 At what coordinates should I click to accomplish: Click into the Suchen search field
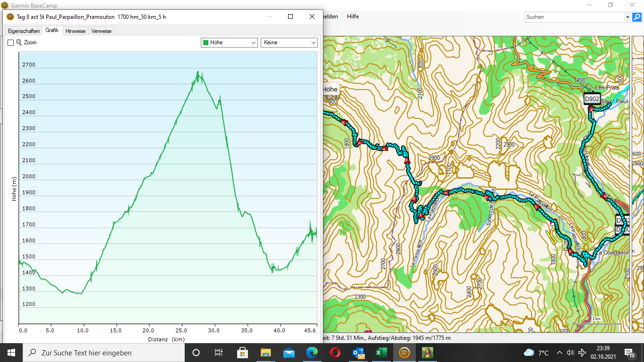574,17
